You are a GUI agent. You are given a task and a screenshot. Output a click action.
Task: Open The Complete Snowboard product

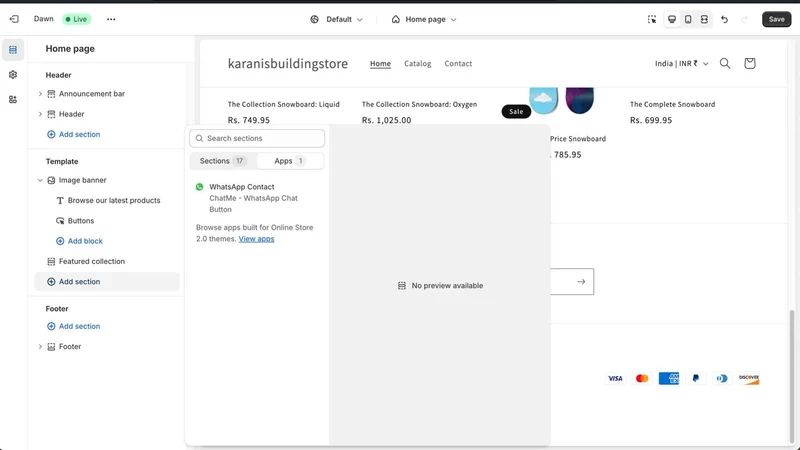[x=672, y=104]
